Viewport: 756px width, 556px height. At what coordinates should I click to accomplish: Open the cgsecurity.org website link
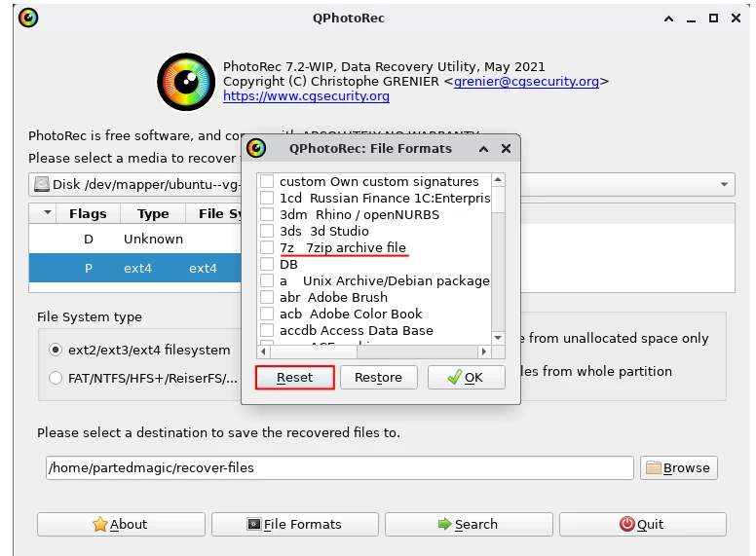[x=306, y=96]
